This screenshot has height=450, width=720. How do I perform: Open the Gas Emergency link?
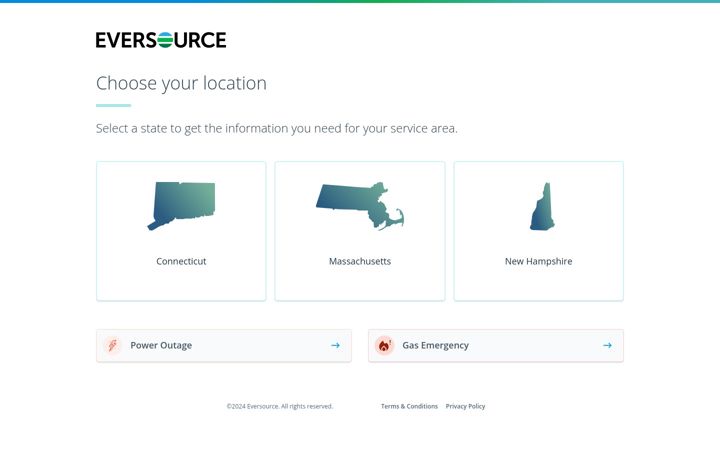(x=496, y=345)
